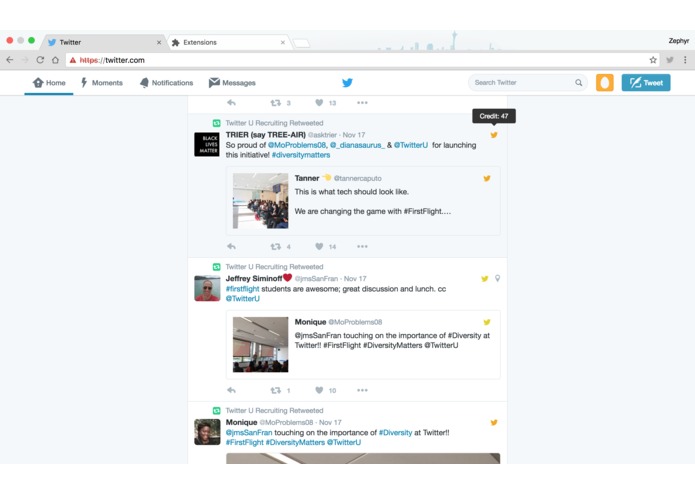
Task: Click the Twitter bird logo in the navigation bar
Action: pos(348,82)
